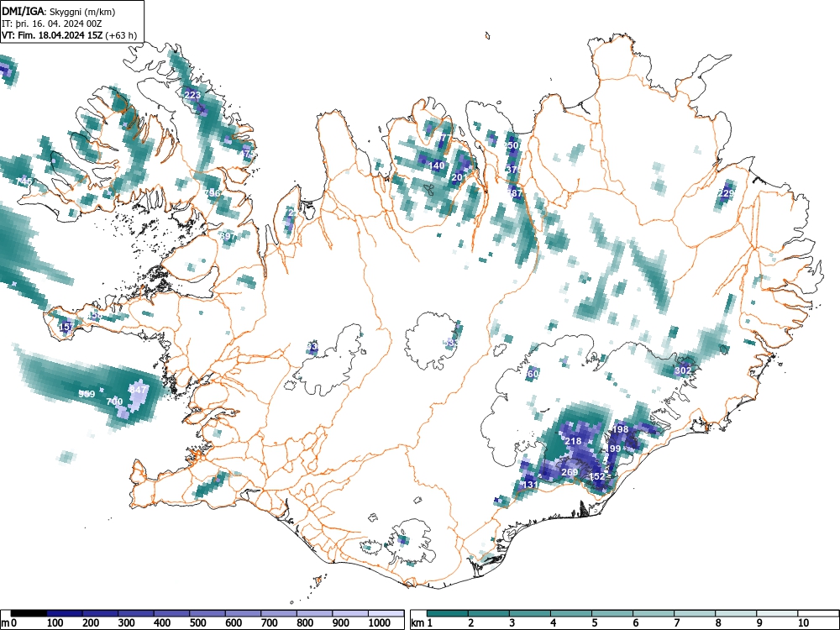Click the '500' tick label in m legend
Image resolution: width=840 pixels, height=630 pixels.
[x=197, y=623]
